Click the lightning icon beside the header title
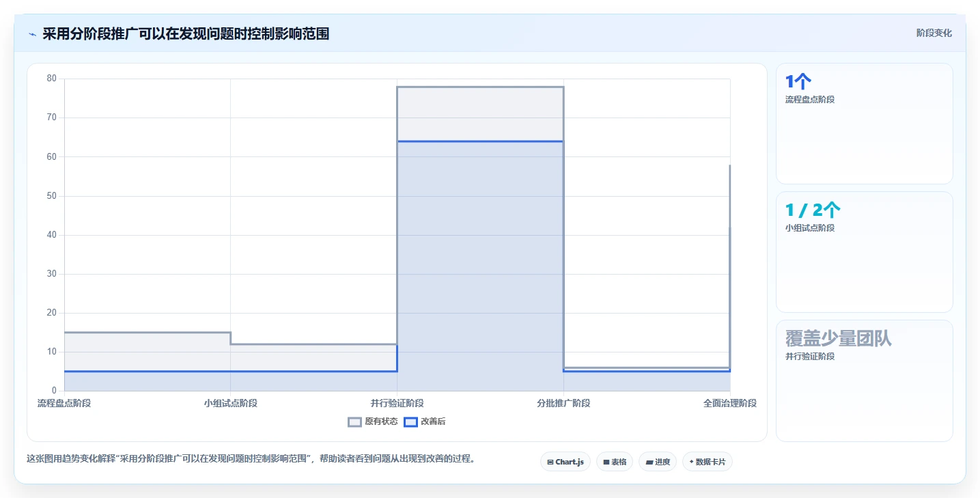The height and width of the screenshot is (498, 980). (x=32, y=33)
